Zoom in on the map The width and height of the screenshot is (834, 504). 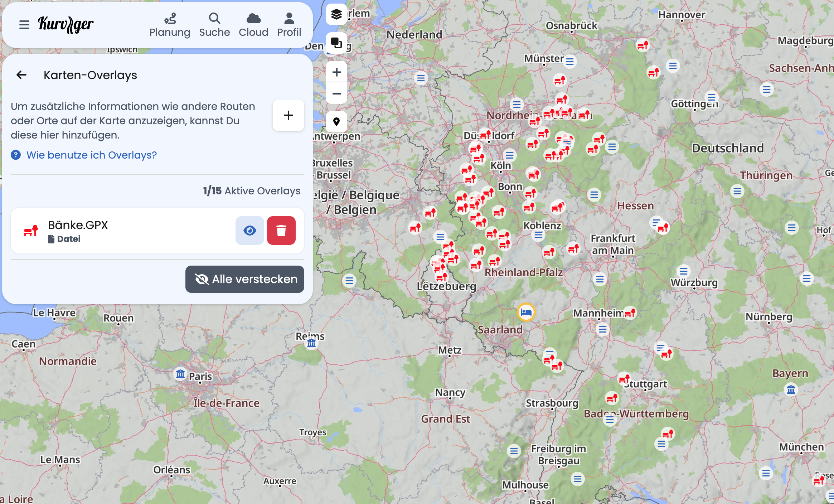pyautogui.click(x=336, y=72)
